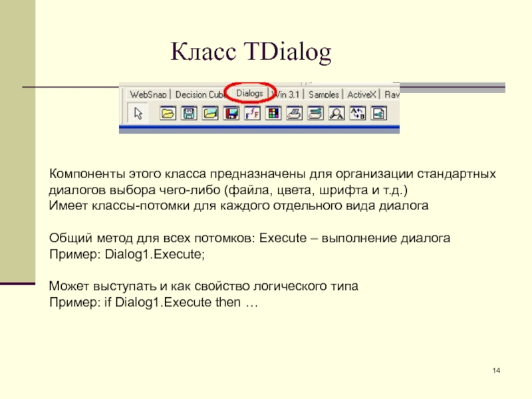Pick the SaveDialog floppy disk icon
This screenshot has width=532, height=399.
click(189, 113)
